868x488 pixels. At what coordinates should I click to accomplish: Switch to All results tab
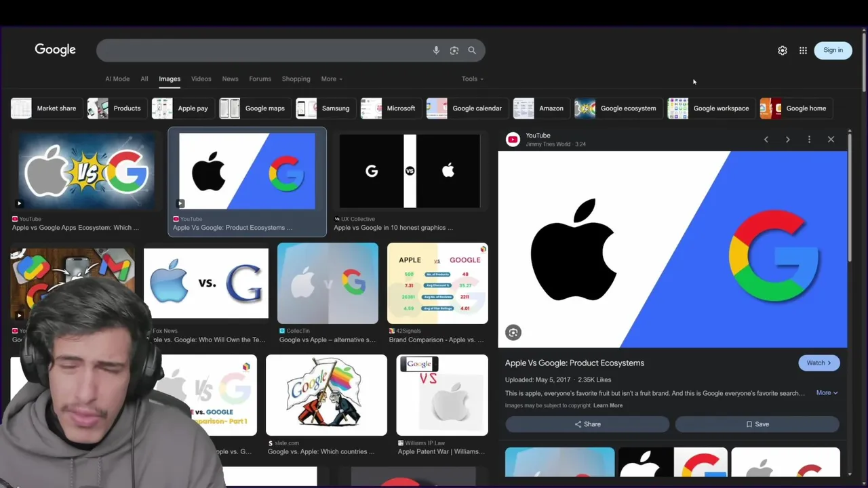[144, 79]
